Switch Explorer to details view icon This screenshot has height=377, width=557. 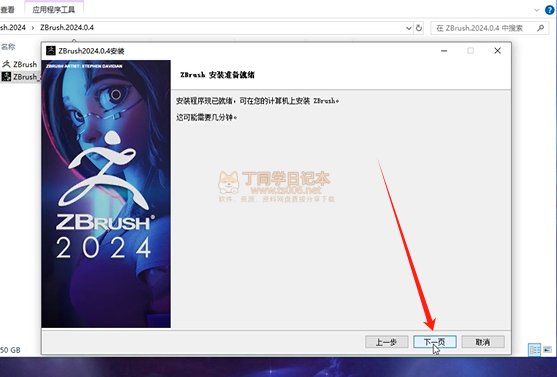[535, 350]
